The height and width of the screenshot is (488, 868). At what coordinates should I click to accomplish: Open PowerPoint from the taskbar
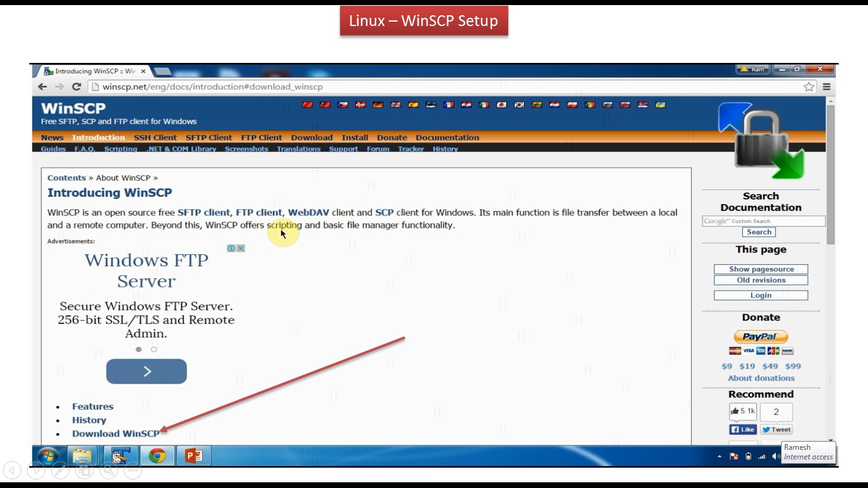(193, 456)
